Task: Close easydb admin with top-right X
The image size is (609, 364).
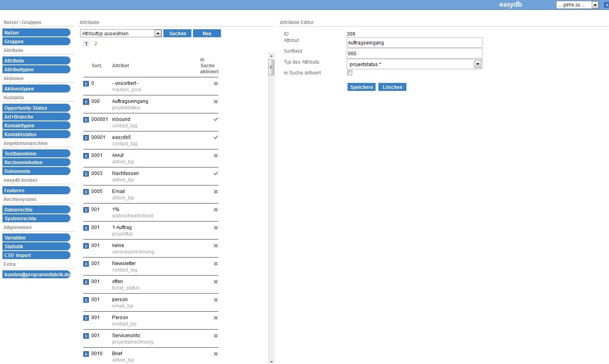Action: (x=607, y=5)
